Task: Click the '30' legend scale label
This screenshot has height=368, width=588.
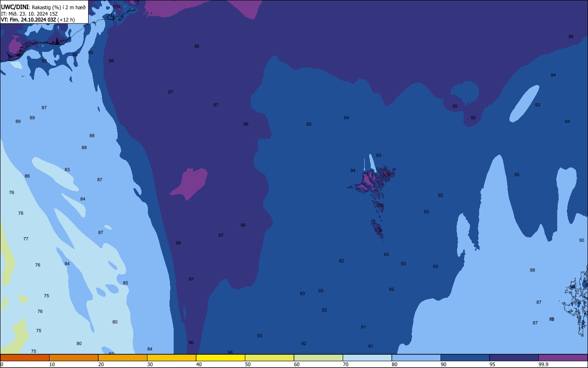Action: tap(150, 364)
